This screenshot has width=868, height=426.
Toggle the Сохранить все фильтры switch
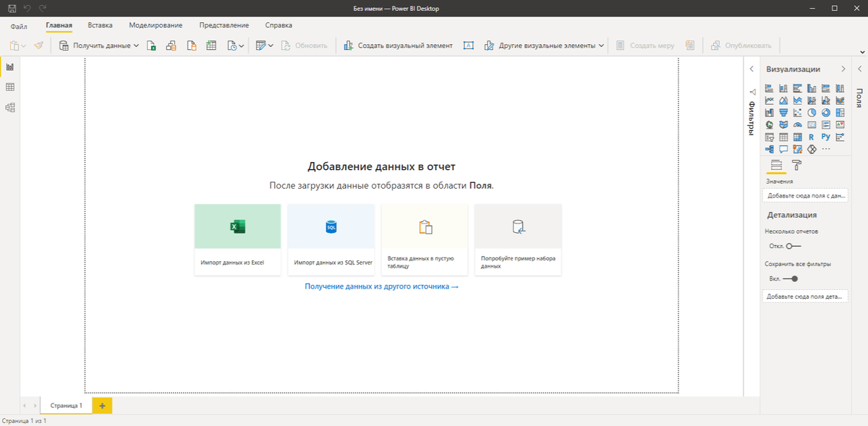[x=791, y=278]
